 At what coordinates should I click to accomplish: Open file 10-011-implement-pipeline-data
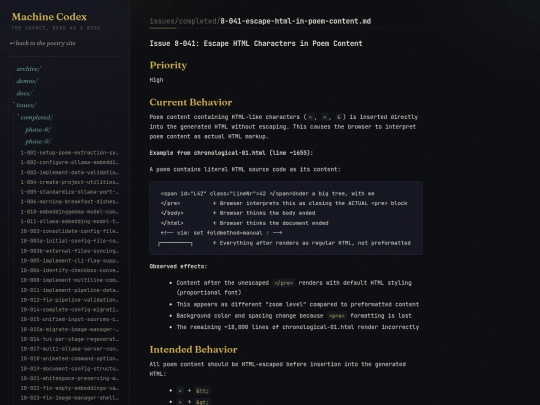[70, 290]
